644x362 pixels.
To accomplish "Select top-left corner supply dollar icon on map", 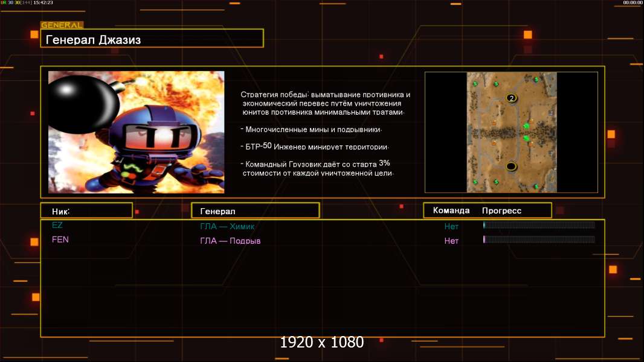I will point(475,83).
